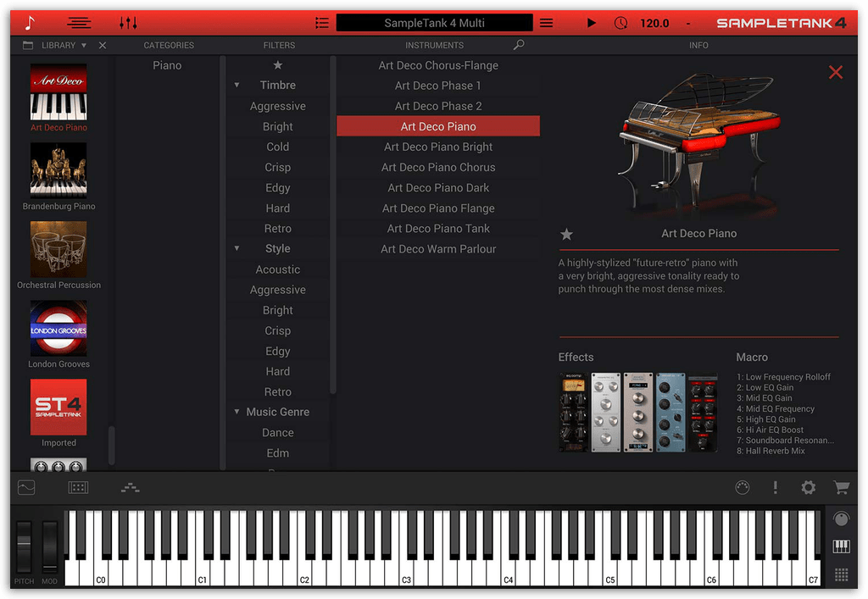The image size is (868, 599).
Task: Open settings with the gear icon
Action: click(808, 487)
